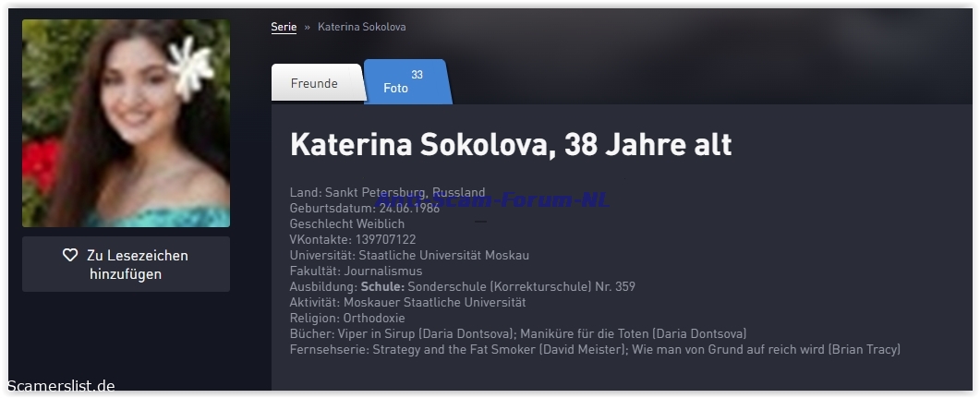
Task: Click the breadcrumb separator arrow »
Action: pos(307,27)
